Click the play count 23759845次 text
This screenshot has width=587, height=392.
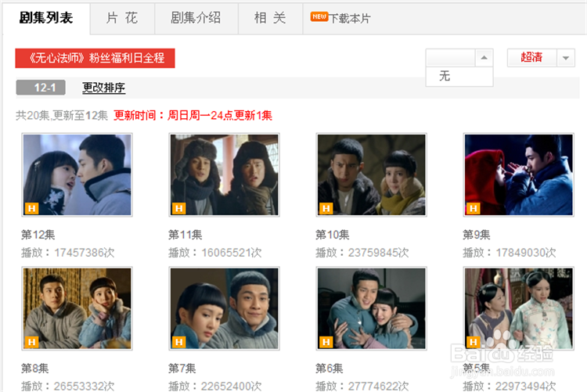(x=379, y=253)
